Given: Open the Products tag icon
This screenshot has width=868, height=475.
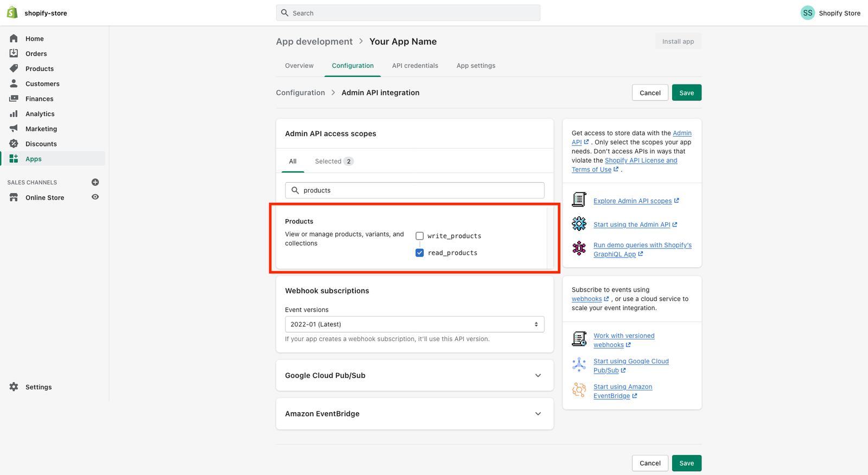Looking at the screenshot, I should point(14,68).
